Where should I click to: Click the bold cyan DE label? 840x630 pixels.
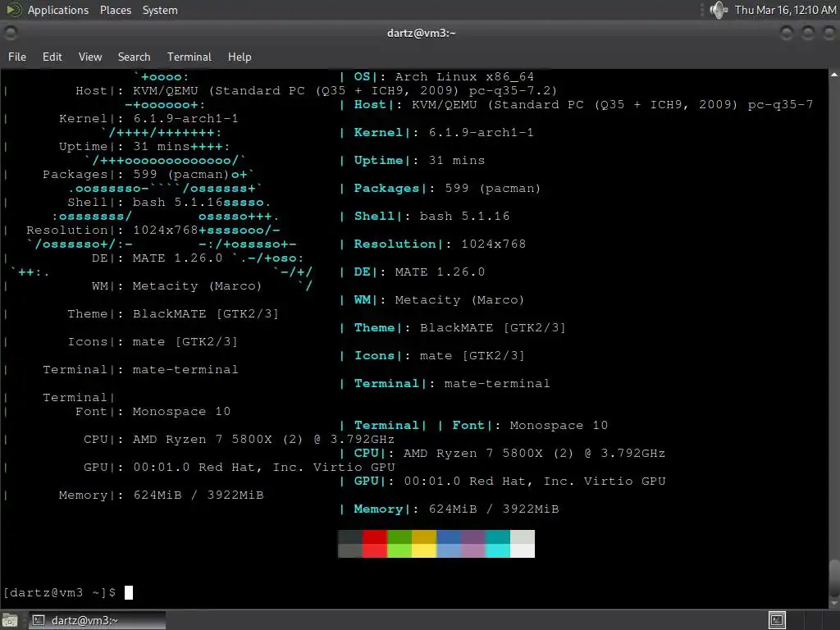(x=362, y=272)
